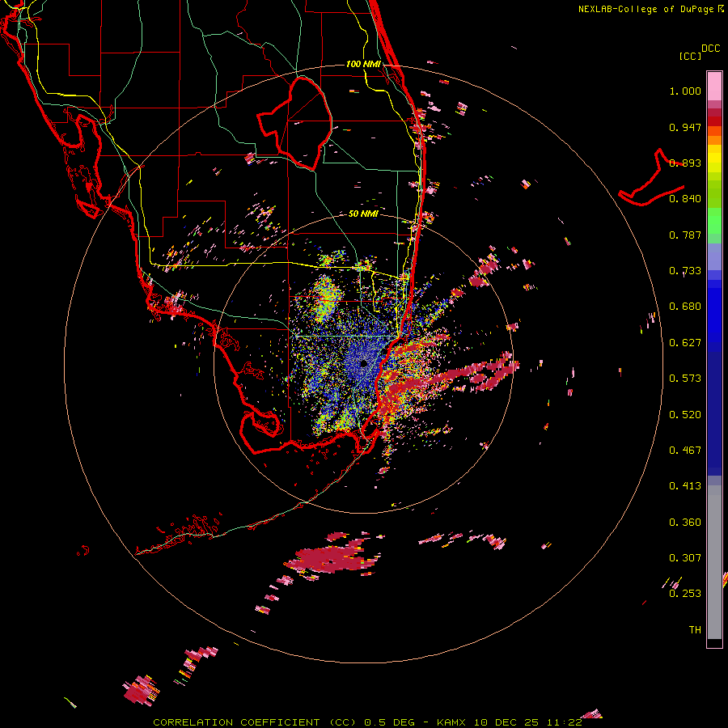The width and height of the screenshot is (728, 728).
Task: Select the 0.627 color scale label
Action: [685, 343]
